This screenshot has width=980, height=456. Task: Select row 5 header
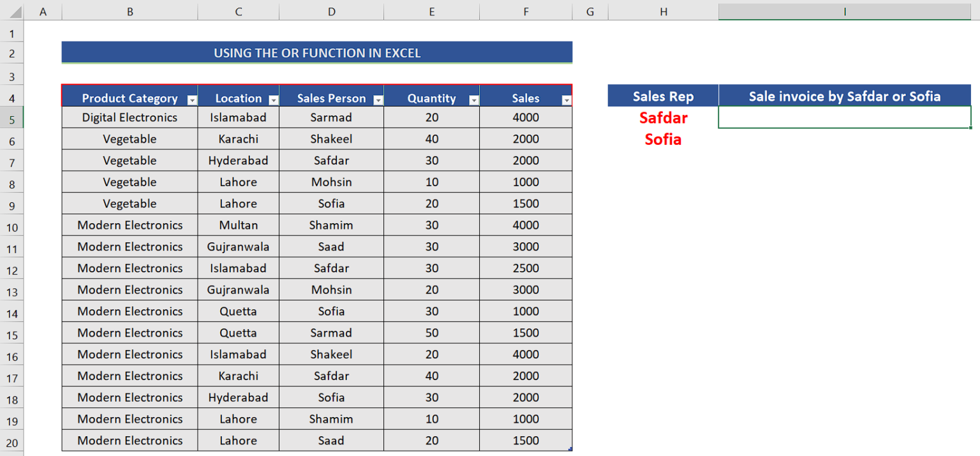[x=11, y=117]
